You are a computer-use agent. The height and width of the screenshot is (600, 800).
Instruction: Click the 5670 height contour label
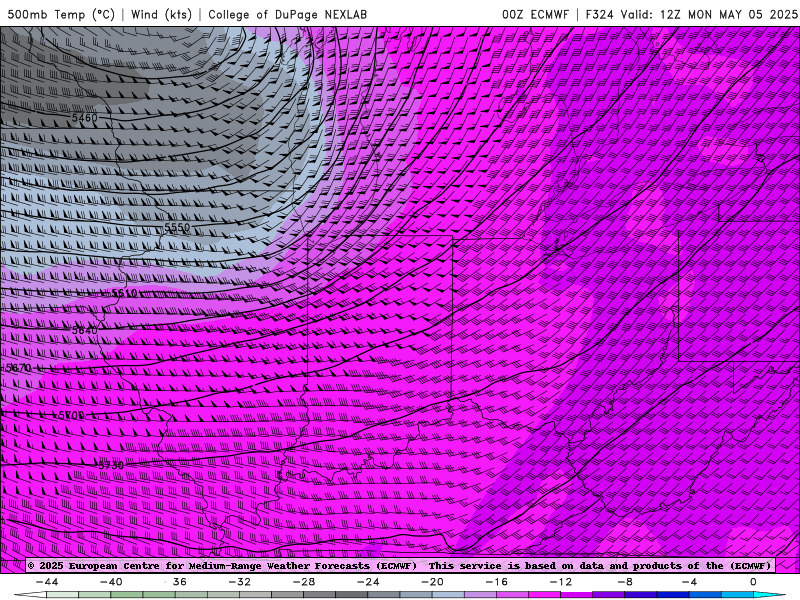coord(18,368)
